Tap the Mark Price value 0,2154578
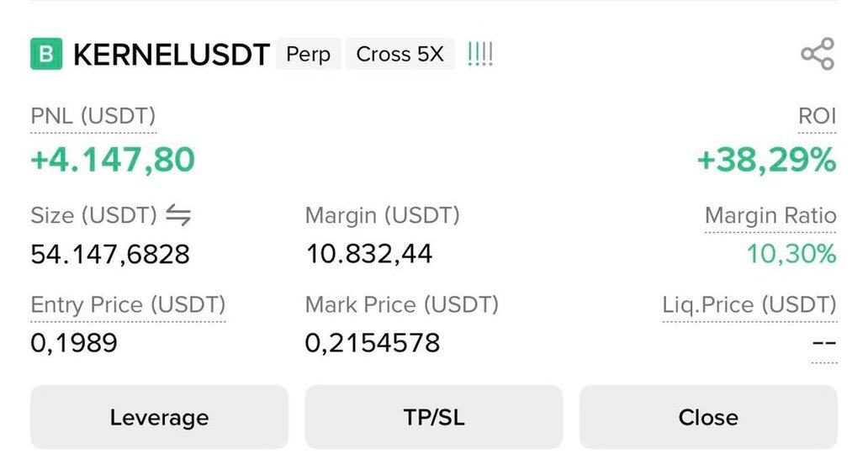Image resolution: width=868 pixels, height=454 pixels. point(373,343)
